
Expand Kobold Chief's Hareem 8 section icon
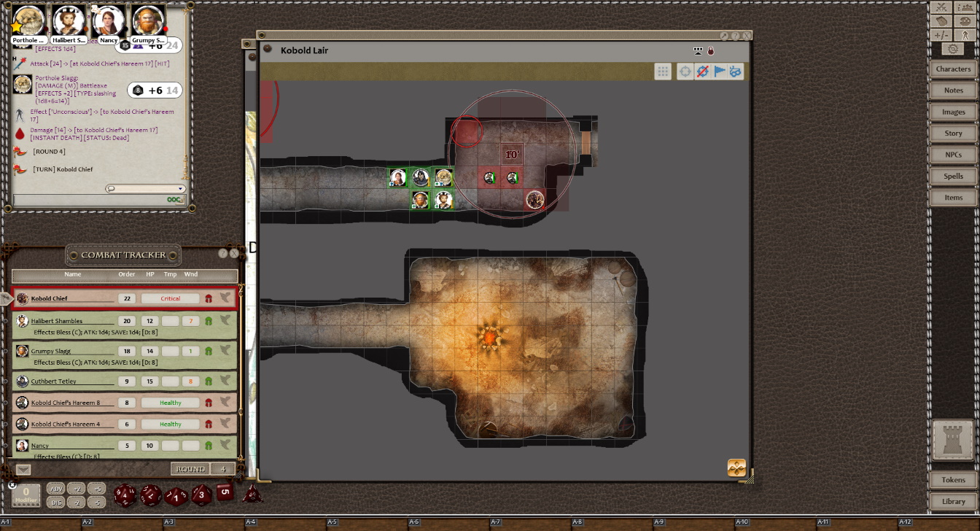(225, 403)
